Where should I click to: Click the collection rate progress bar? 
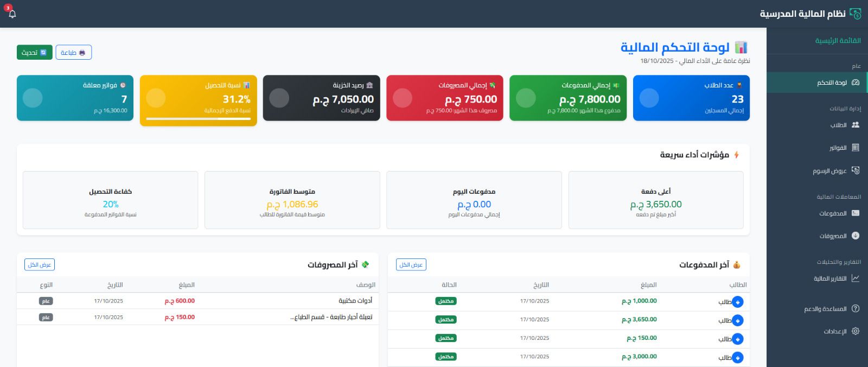[x=198, y=119]
